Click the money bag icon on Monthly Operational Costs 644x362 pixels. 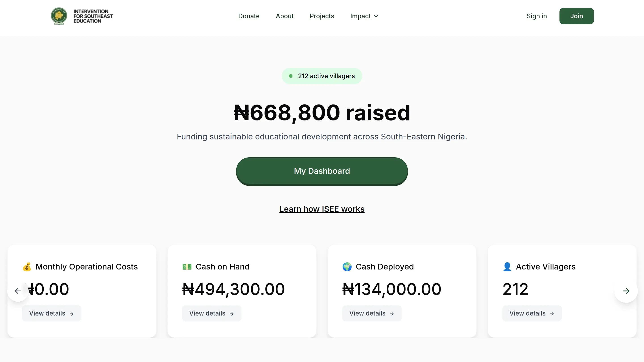click(x=27, y=267)
